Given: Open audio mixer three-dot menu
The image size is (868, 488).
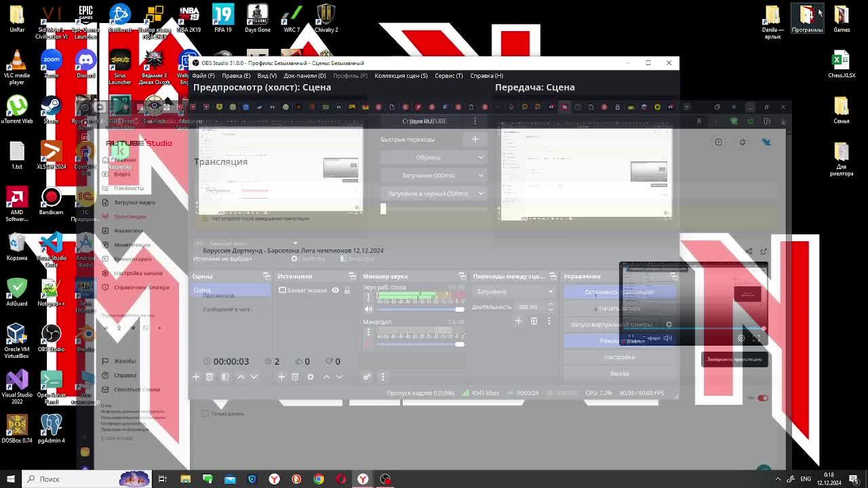Looking at the screenshot, I should 382,377.
